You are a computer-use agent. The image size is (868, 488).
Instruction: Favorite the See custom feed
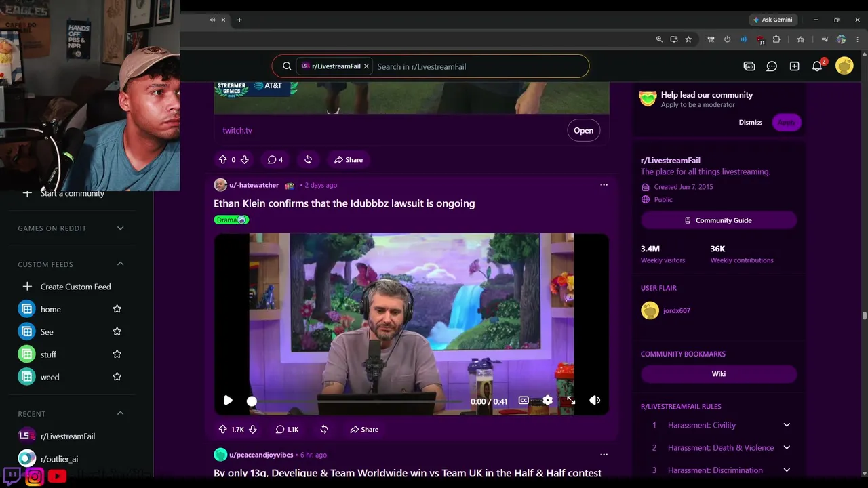click(117, 331)
